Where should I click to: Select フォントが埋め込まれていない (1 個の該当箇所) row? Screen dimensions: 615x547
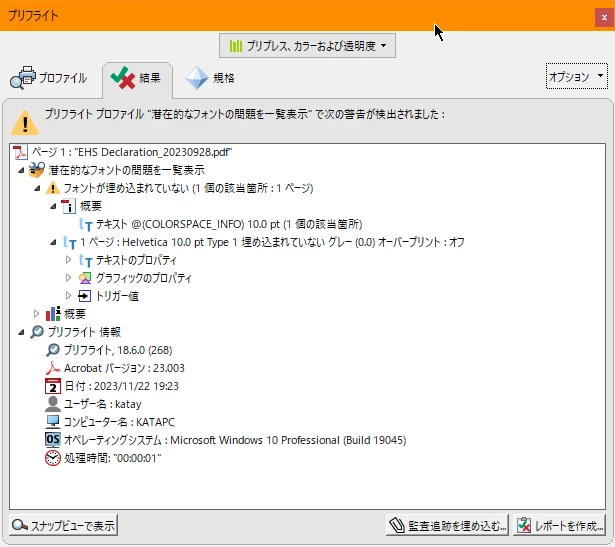click(x=188, y=188)
